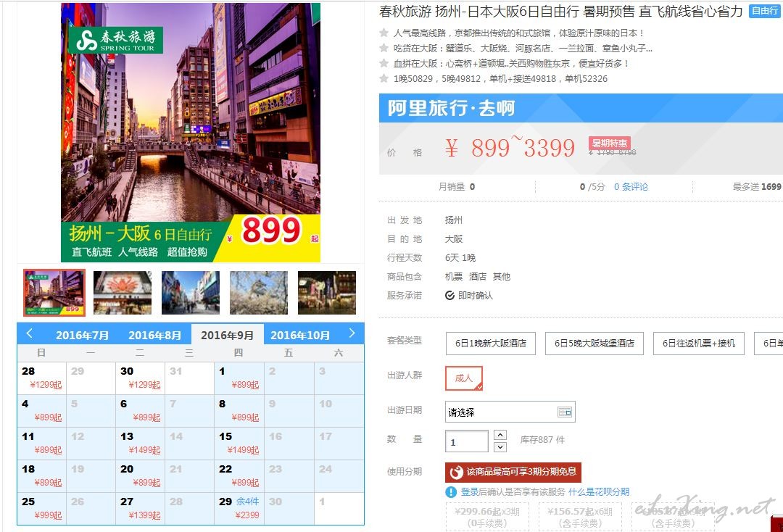Select the 2016年10月 month tab
The height and width of the screenshot is (532, 783).
[x=300, y=336]
